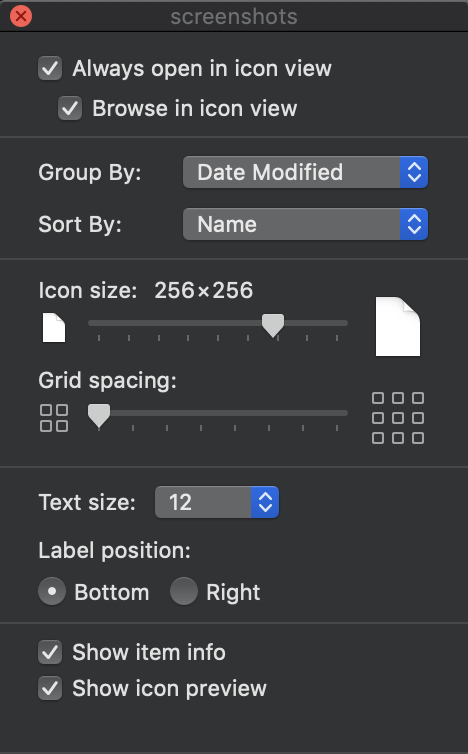
Task: Click the tight grid icon beside Grid spacing slider
Action: coord(54,418)
